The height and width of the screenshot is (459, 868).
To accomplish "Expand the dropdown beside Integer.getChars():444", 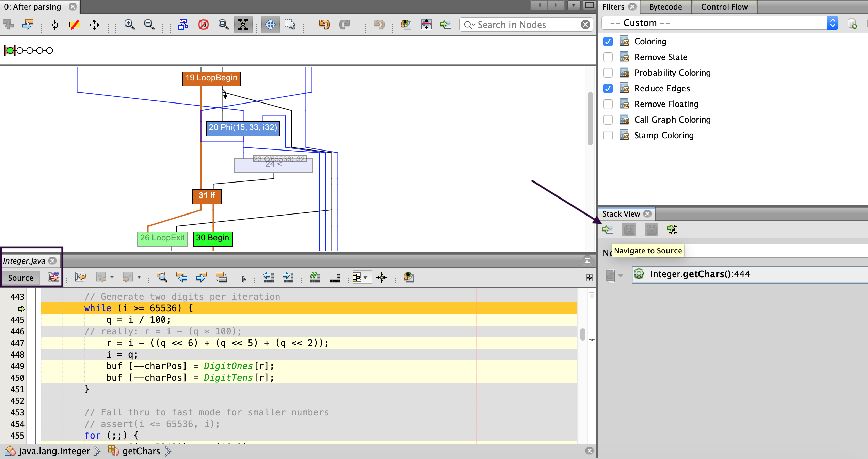I will (621, 276).
